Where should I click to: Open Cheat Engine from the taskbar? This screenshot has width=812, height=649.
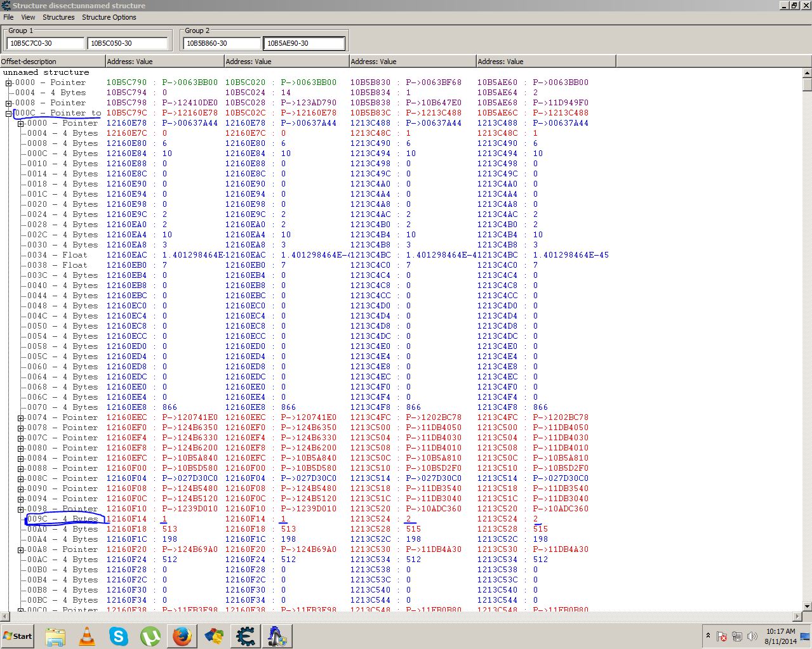coord(245,636)
